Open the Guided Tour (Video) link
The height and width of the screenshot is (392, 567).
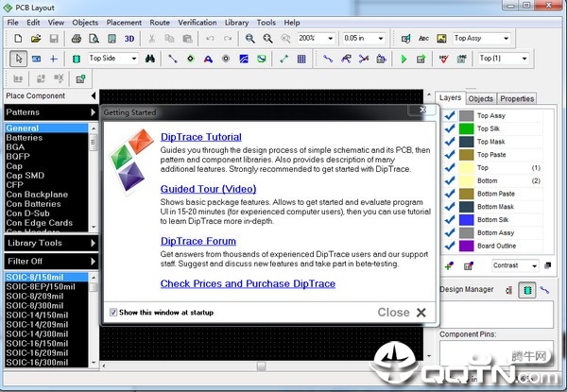tap(208, 189)
